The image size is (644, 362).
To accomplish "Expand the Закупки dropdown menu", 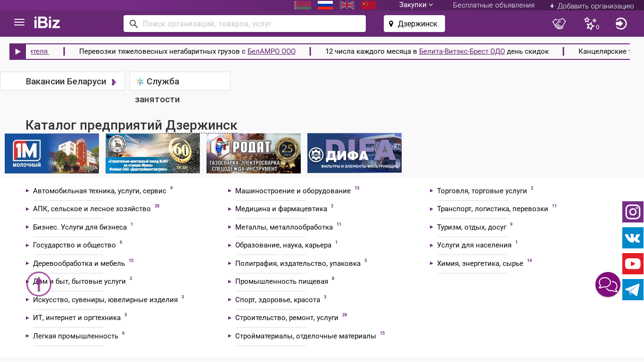I will (x=416, y=5).
